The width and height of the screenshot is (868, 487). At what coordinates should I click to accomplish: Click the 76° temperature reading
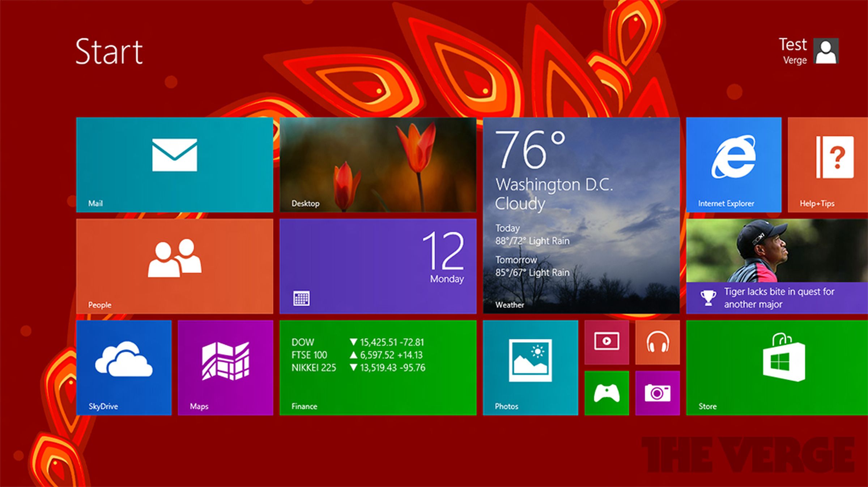(x=530, y=149)
